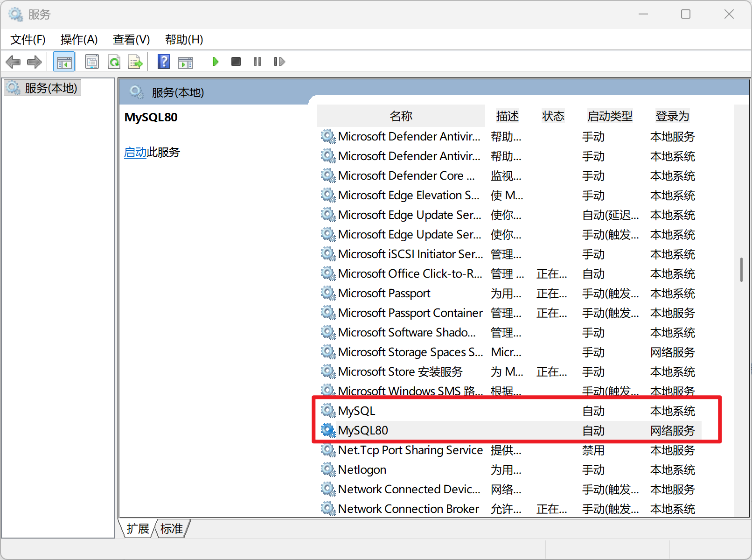Click 网络服务 logon cell of MySQL80

[x=673, y=430]
